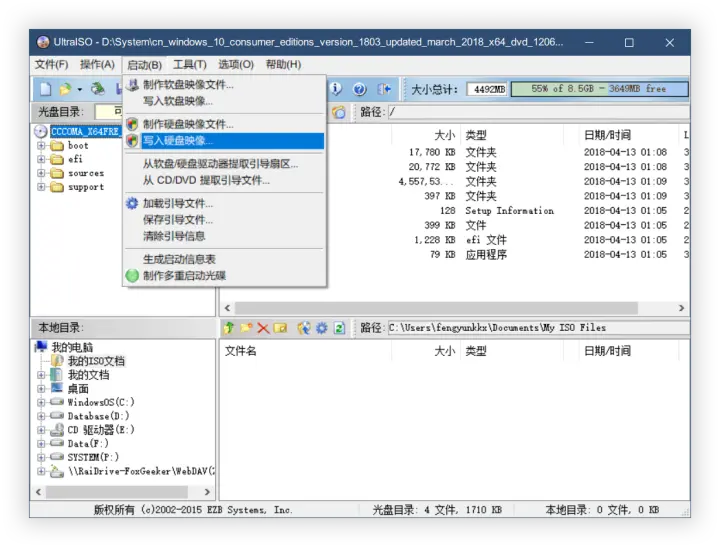Click the blue gear icon in local toolbar
This screenshot has height=547, width=720.
click(x=321, y=327)
